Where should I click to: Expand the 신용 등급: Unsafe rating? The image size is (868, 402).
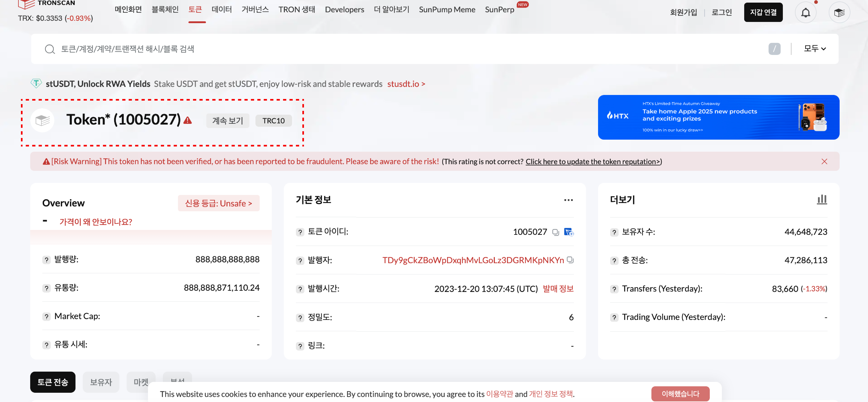[218, 203]
